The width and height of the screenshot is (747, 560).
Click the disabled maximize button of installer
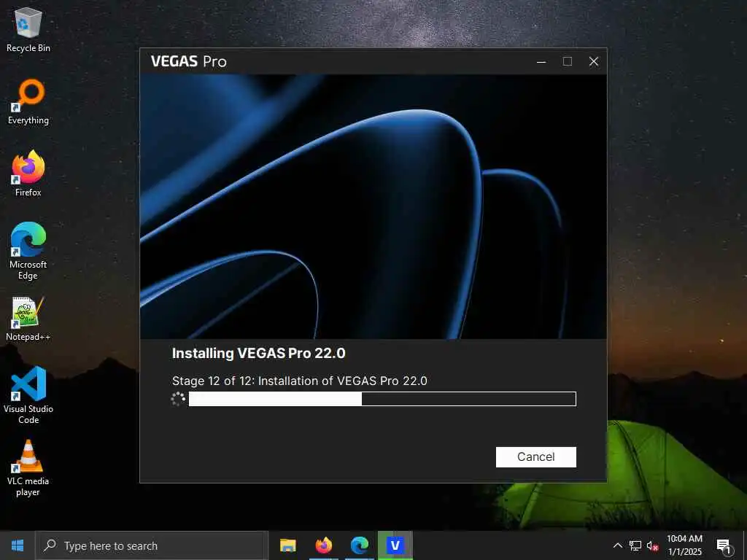(568, 61)
